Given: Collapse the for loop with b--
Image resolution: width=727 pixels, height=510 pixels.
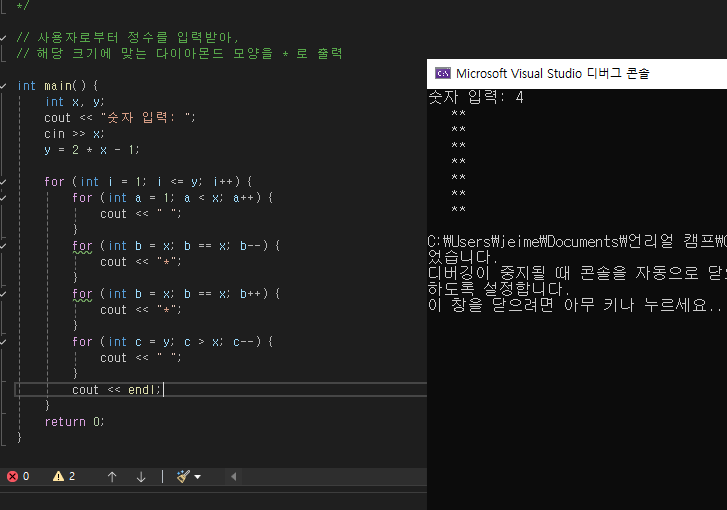Looking at the screenshot, I should (x=3, y=246).
